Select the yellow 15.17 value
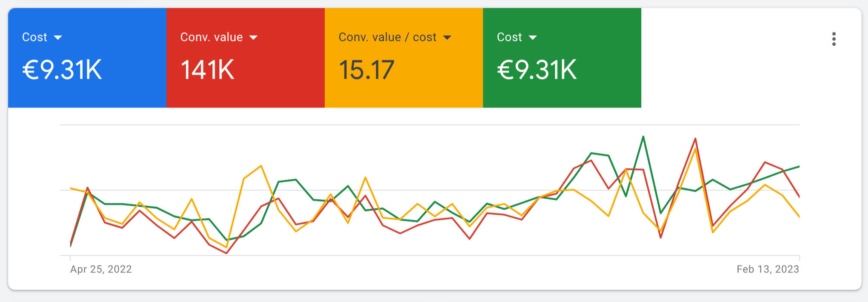Screen dimensions: 868x302 pyautogui.click(x=366, y=70)
